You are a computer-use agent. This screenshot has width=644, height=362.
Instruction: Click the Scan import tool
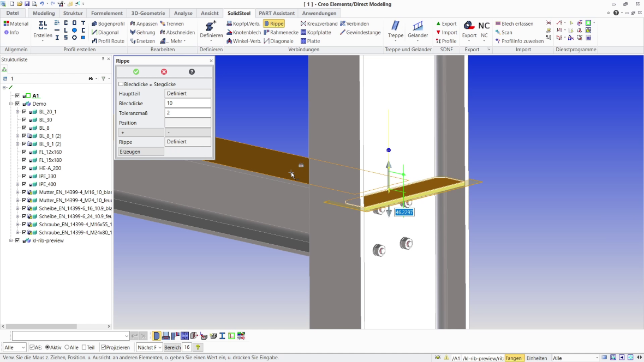click(504, 32)
